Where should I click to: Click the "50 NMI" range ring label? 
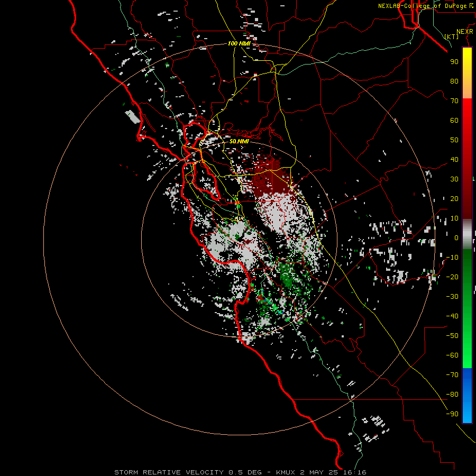(x=239, y=141)
